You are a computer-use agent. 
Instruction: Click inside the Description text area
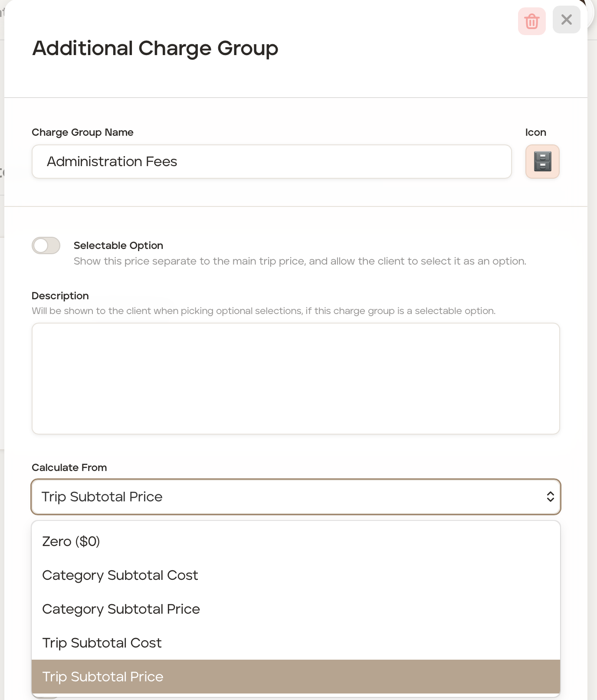tap(296, 378)
